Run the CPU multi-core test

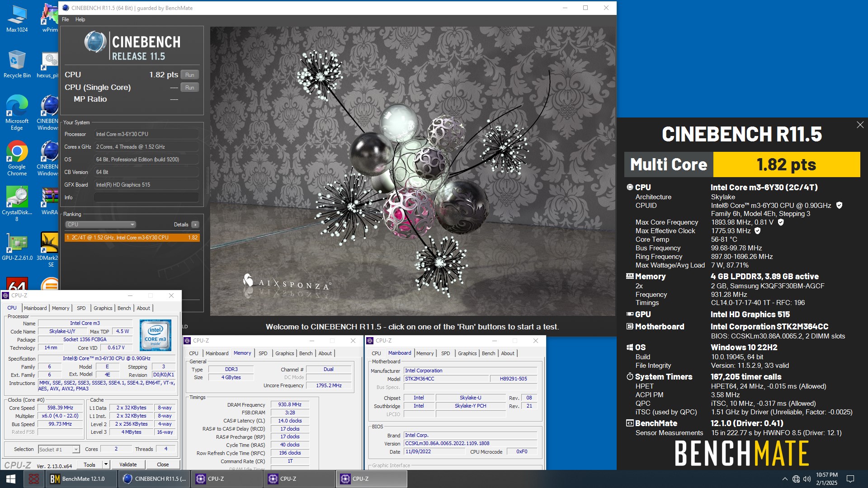[190, 75]
